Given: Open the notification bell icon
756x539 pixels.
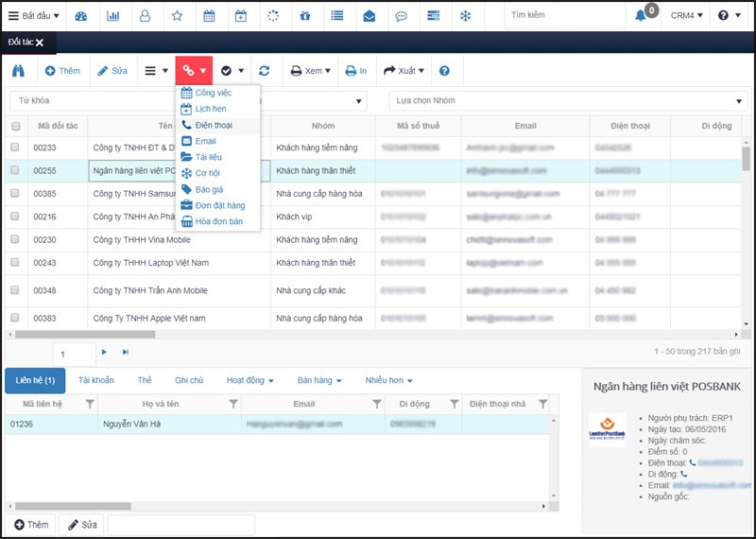Looking at the screenshot, I should pos(641,16).
